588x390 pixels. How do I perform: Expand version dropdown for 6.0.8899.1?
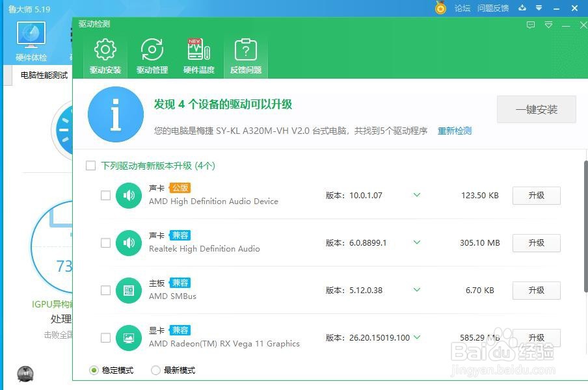(x=417, y=242)
